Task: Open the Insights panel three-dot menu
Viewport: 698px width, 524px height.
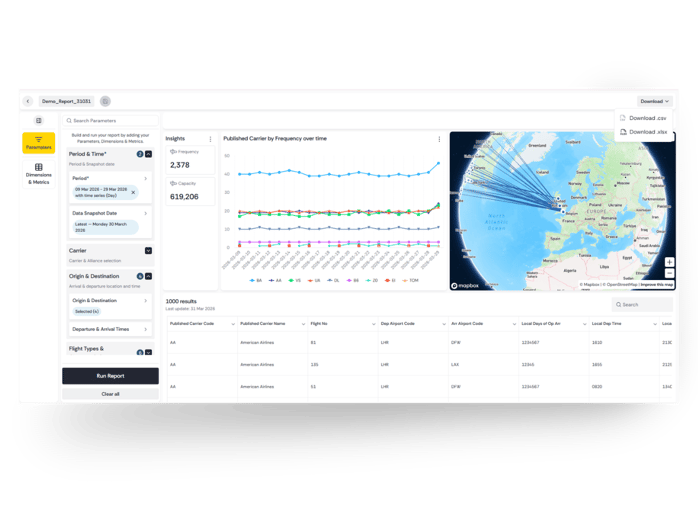Action: pyautogui.click(x=210, y=139)
